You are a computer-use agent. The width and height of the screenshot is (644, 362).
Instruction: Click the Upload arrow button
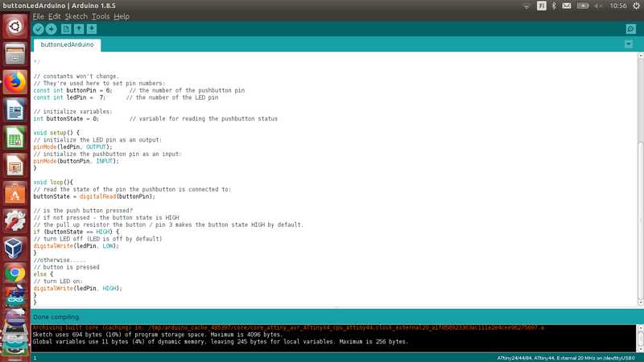[x=52, y=29]
